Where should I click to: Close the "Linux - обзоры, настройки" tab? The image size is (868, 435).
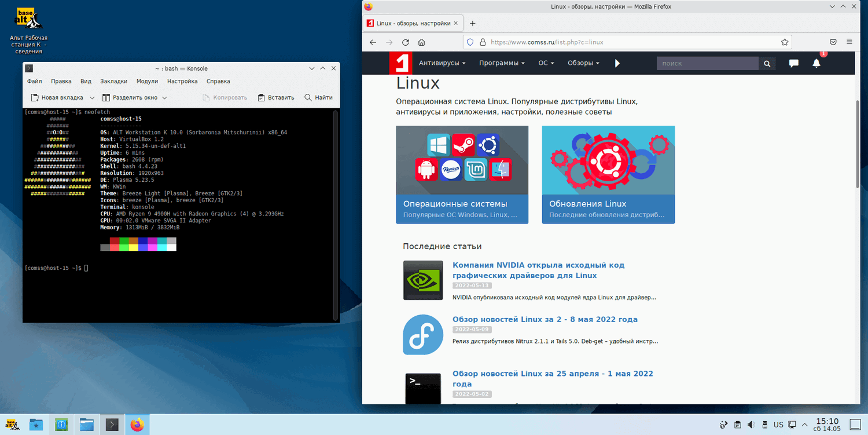[456, 23]
